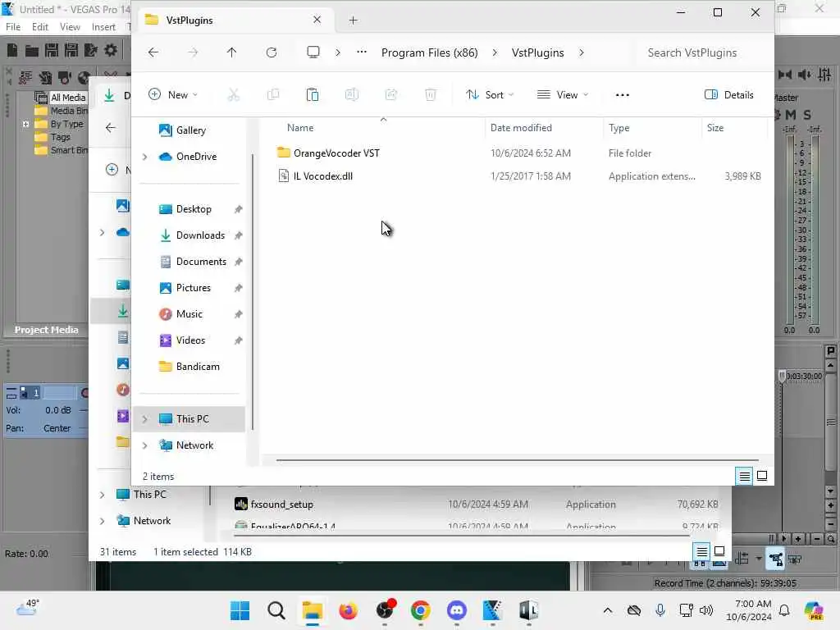Open VEGAS Pro from the taskbar
This screenshot has height=630, width=840.
492,610
